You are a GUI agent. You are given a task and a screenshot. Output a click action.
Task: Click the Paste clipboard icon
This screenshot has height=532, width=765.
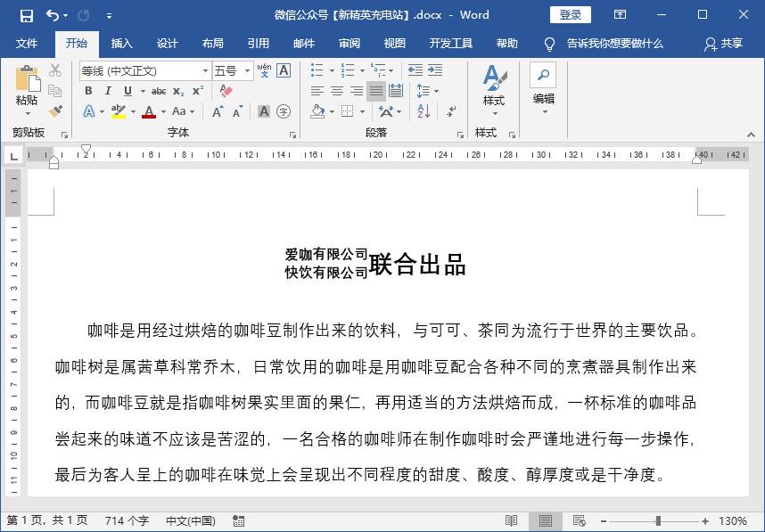click(x=28, y=78)
